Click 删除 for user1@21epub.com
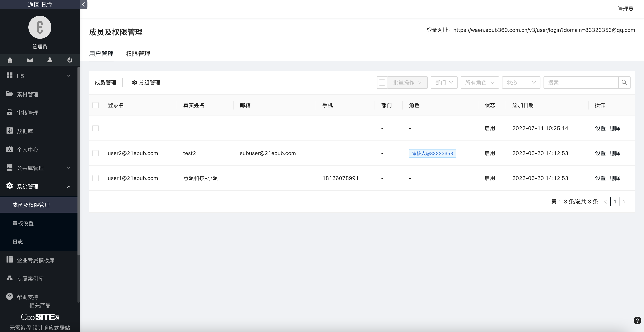This screenshot has width=644, height=332. click(615, 178)
